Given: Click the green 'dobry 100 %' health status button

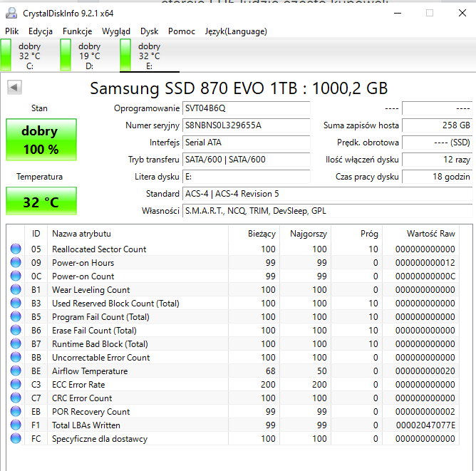Looking at the screenshot, I should (x=41, y=140).
